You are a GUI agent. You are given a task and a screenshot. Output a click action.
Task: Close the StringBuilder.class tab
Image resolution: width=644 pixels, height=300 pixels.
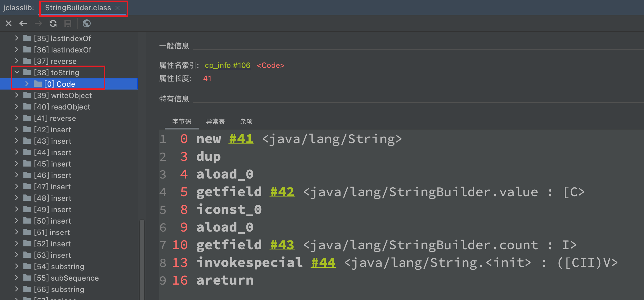[118, 8]
